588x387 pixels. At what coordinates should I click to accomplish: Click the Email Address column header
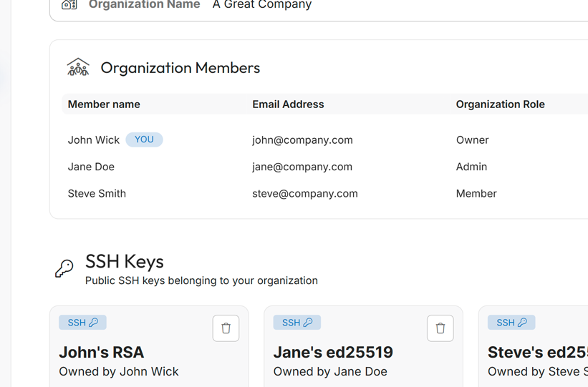pos(288,104)
